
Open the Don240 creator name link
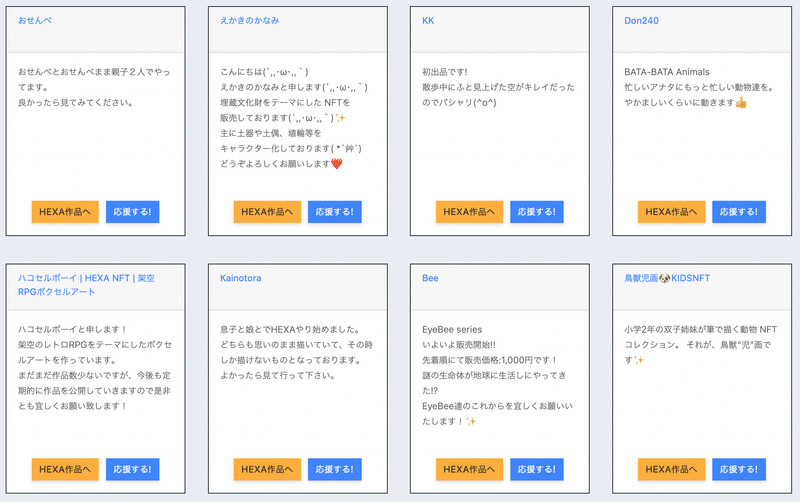[641, 20]
